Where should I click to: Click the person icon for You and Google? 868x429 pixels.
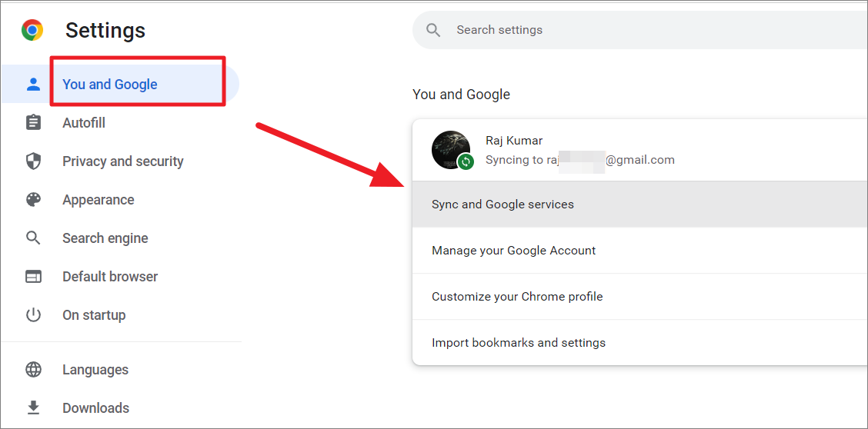34,84
